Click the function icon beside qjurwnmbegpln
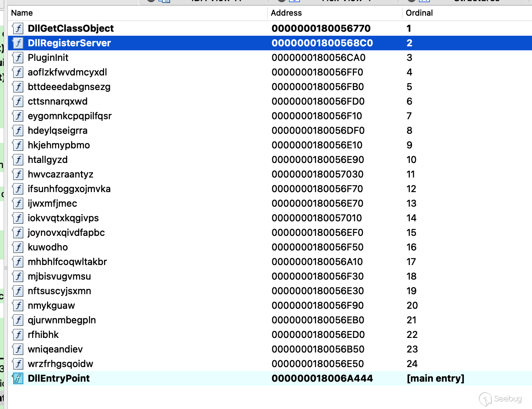Screen dimensions: 532x409 (x=18, y=320)
